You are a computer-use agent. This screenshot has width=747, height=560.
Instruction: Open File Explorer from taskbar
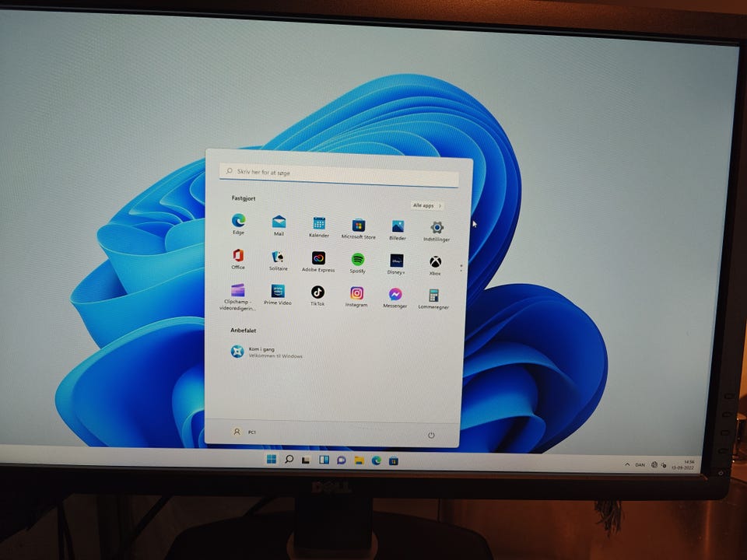pyautogui.click(x=359, y=460)
